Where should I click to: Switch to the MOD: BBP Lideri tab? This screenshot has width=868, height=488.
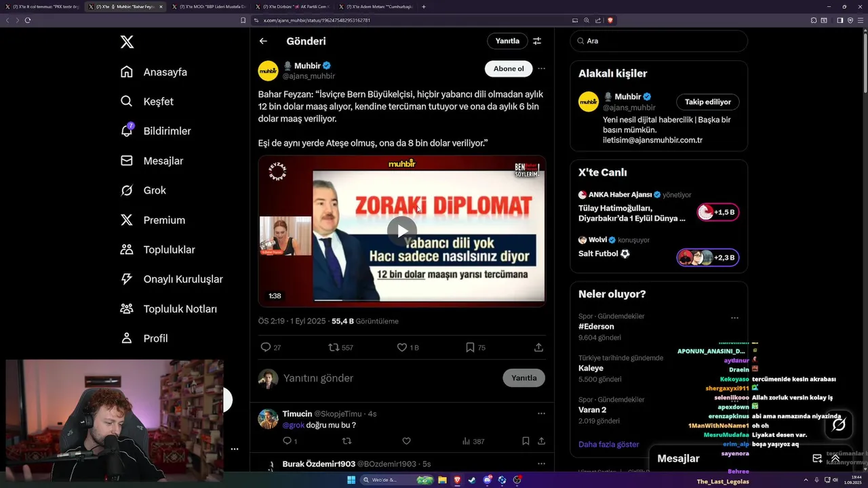[209, 7]
